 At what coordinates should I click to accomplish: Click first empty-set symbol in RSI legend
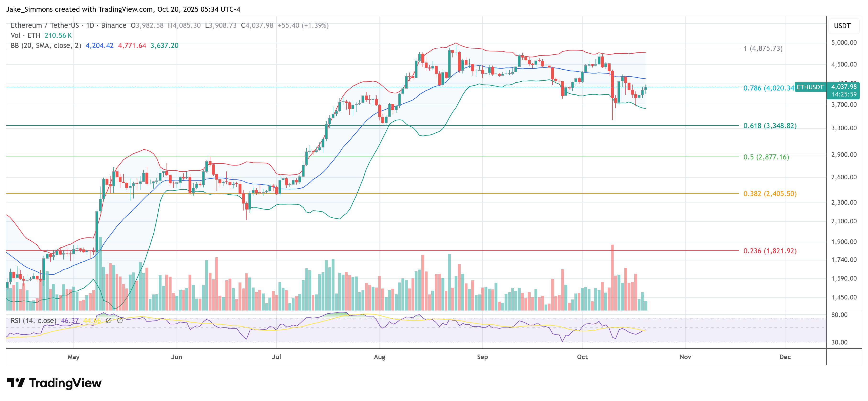[109, 320]
